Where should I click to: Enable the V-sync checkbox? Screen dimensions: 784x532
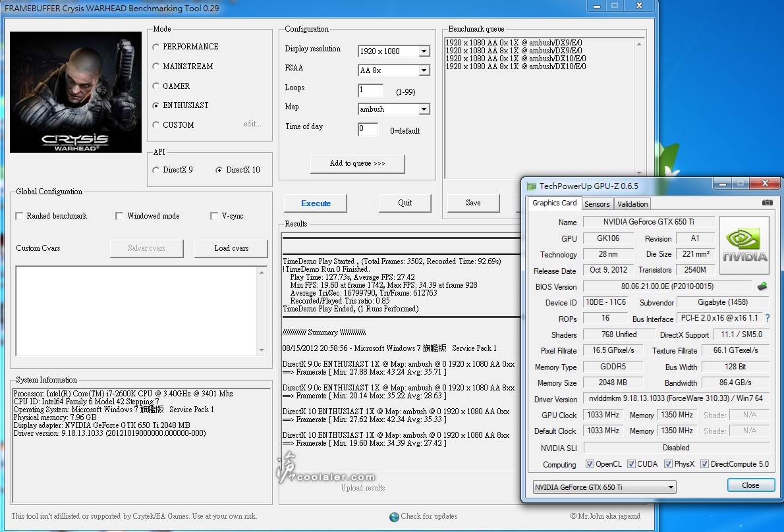(214, 216)
